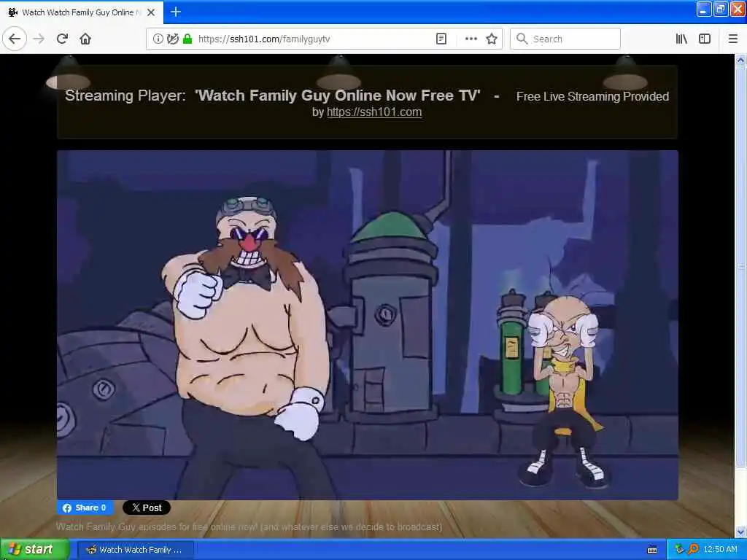This screenshot has height=560, width=747.
Task: Toggle reader view in address bar
Action: [441, 39]
